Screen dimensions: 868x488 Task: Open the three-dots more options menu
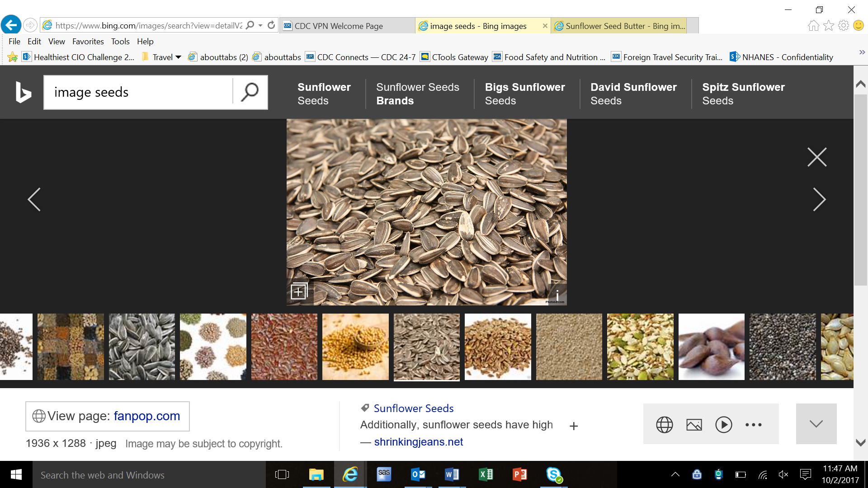(x=753, y=425)
